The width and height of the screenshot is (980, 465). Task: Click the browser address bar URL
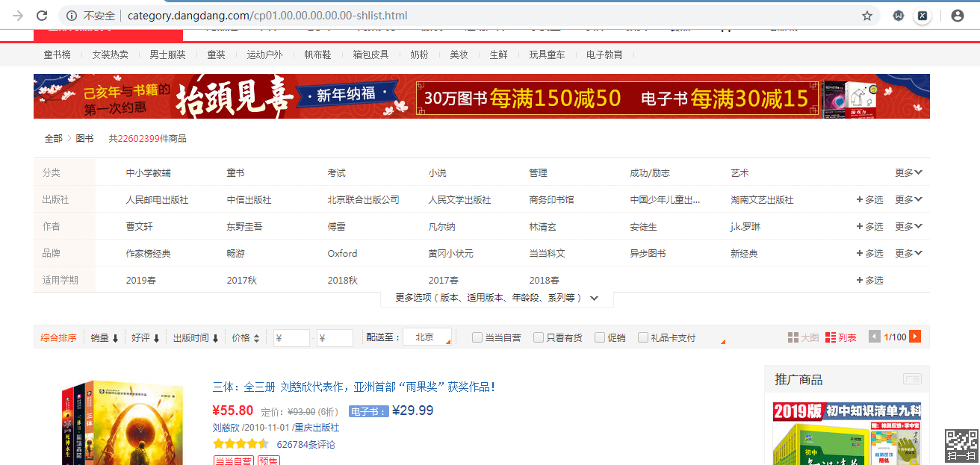[x=267, y=16]
